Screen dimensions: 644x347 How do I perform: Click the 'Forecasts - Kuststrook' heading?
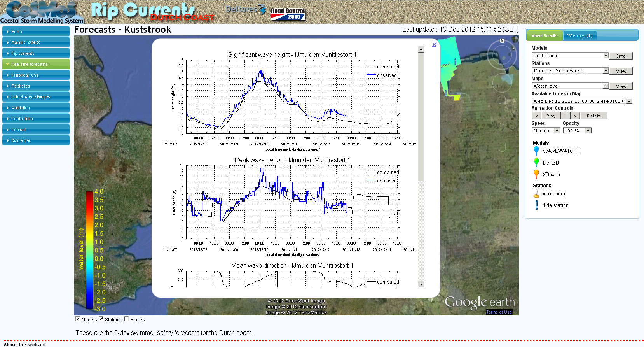point(122,30)
